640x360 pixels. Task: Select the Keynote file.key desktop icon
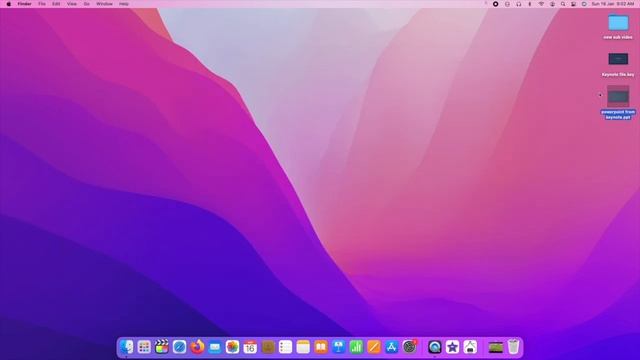pyautogui.click(x=618, y=59)
